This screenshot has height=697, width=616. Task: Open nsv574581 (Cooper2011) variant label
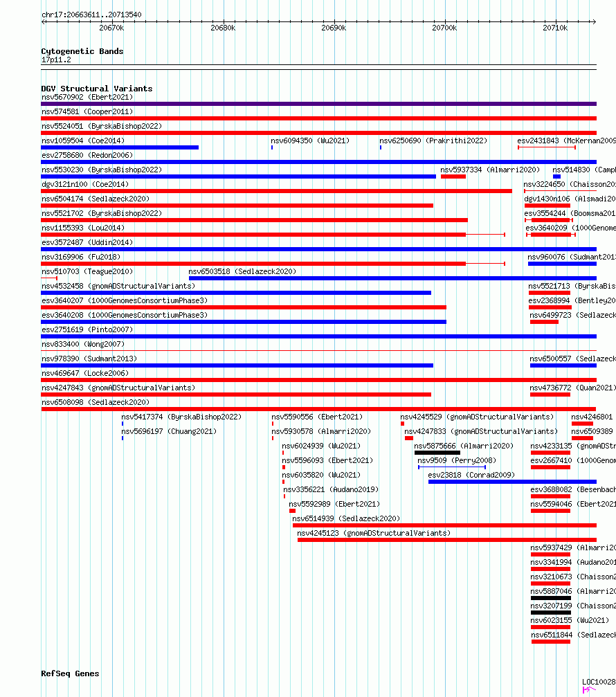tap(87, 111)
